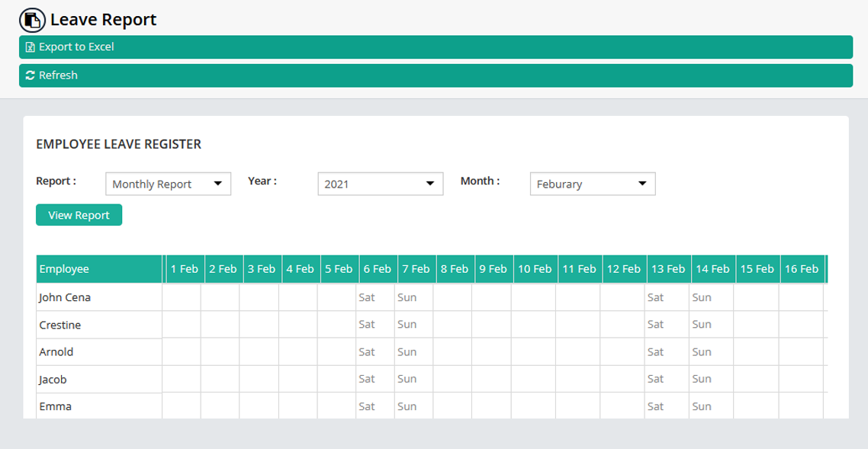Viewport: 868px width, 449px height.
Task: Click the refresh arrows icon
Action: [x=31, y=75]
